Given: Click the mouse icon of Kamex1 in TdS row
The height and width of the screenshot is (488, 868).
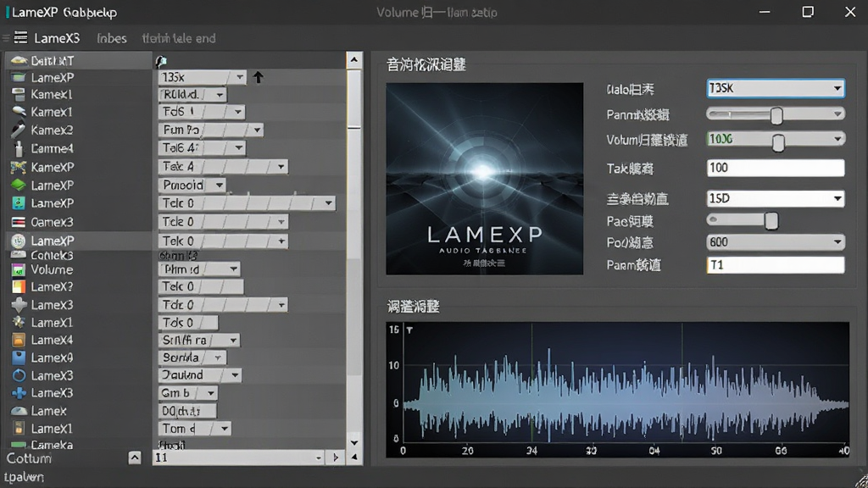Looking at the screenshot, I should pyautogui.click(x=19, y=112).
